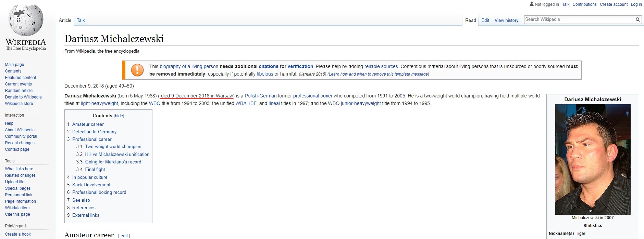Open the Contact page link
644x239 pixels.
[17, 149]
